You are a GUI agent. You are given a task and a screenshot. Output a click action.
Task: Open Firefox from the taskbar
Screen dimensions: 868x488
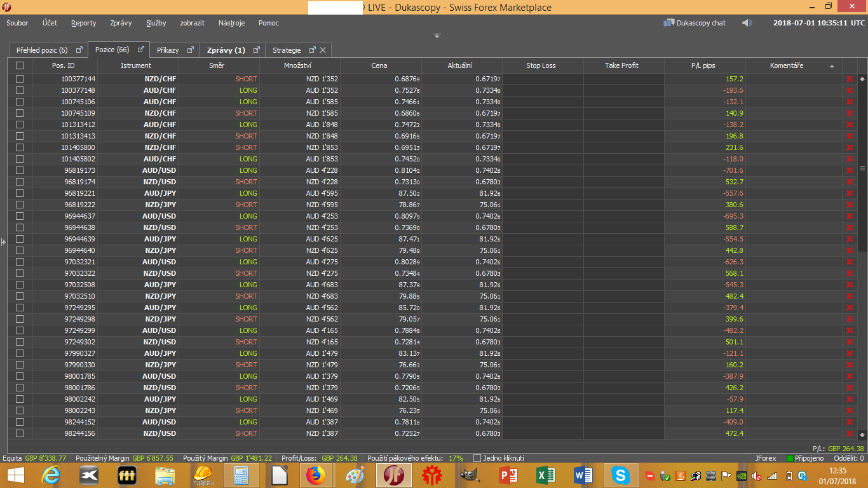click(x=315, y=475)
